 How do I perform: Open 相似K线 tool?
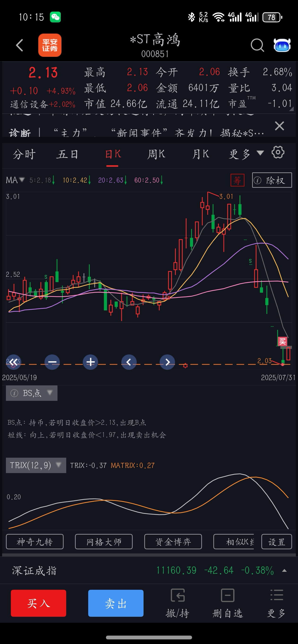(234, 541)
